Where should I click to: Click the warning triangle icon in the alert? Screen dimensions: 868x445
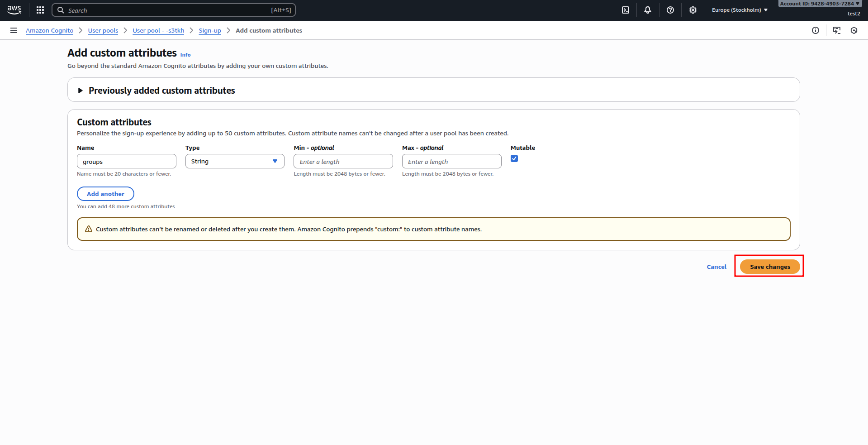click(x=89, y=229)
